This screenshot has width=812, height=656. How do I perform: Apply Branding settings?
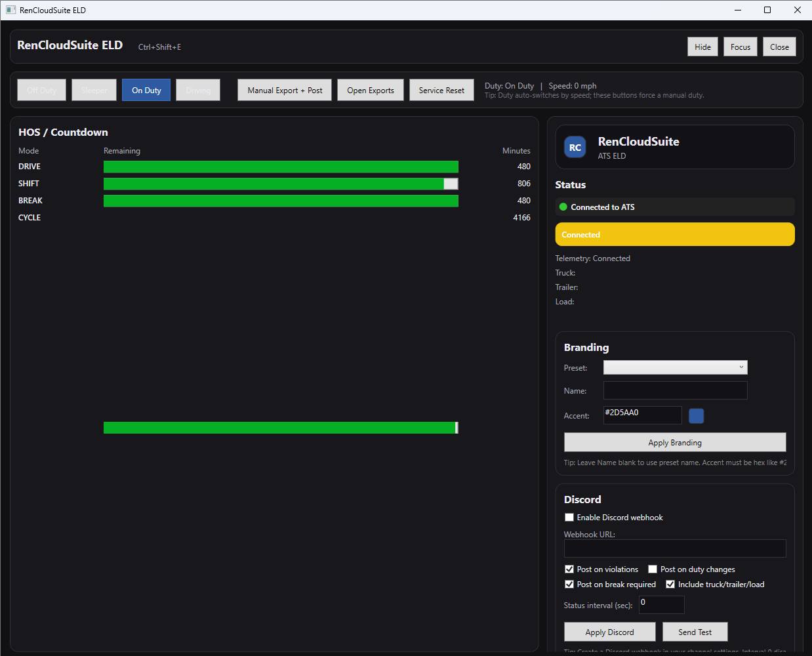tap(675, 442)
